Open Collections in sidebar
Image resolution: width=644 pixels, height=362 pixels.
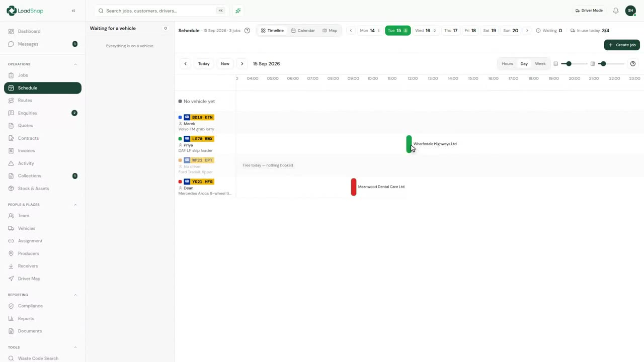coord(43,176)
